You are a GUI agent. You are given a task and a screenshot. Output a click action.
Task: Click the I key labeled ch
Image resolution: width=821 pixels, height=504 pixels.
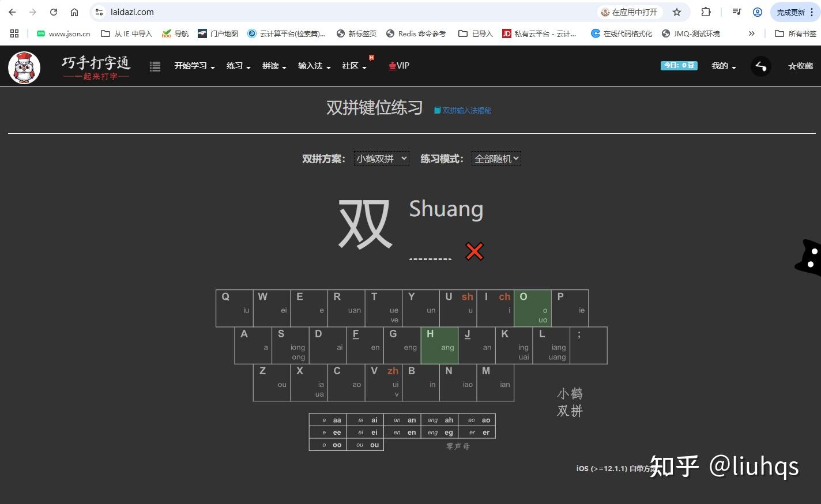(x=495, y=309)
